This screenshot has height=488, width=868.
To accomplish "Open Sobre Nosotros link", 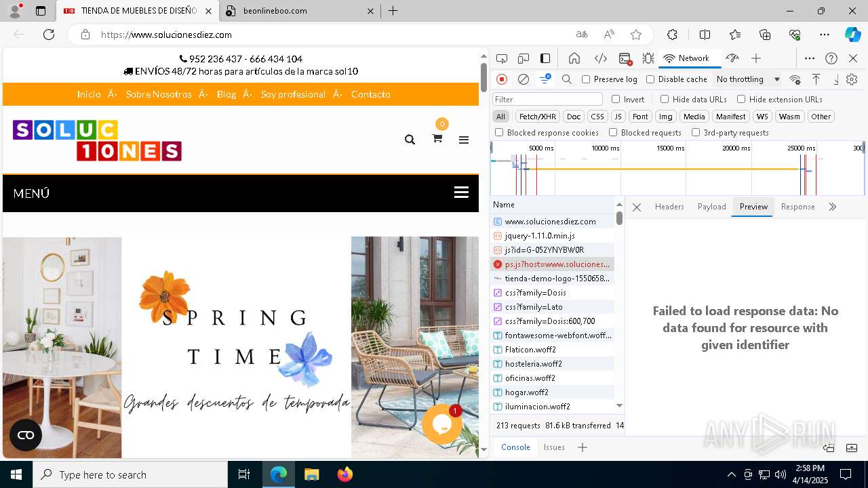I will click(x=159, y=94).
